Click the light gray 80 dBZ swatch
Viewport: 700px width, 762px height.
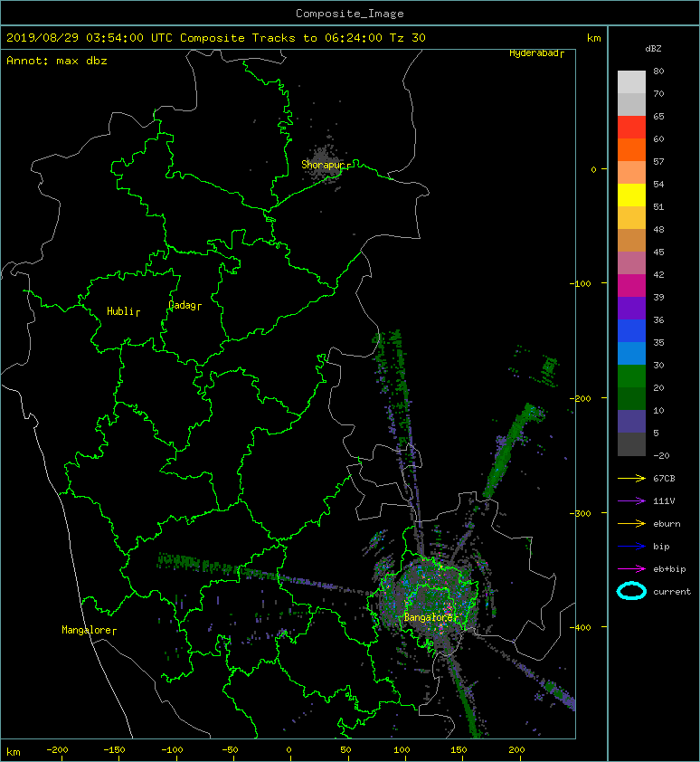click(631, 82)
